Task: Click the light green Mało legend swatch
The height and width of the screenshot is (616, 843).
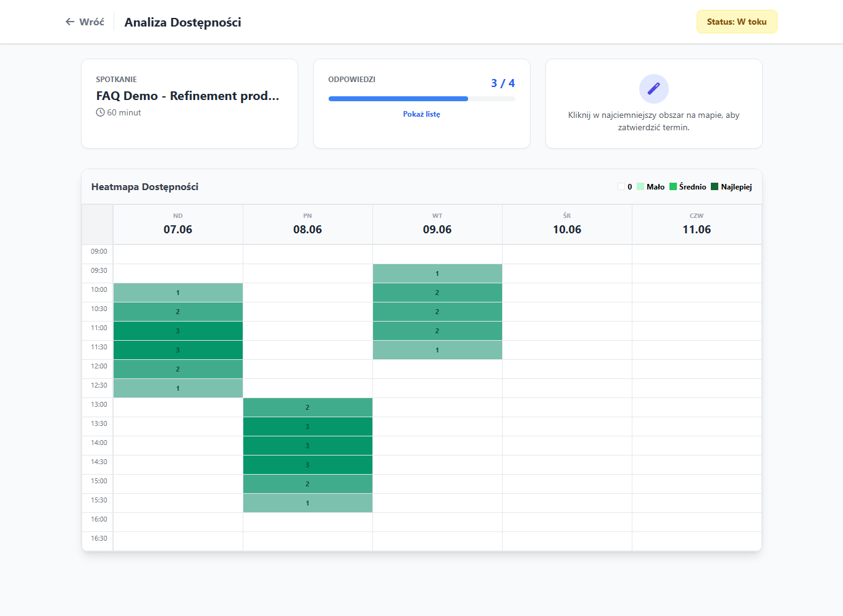Action: click(x=640, y=186)
